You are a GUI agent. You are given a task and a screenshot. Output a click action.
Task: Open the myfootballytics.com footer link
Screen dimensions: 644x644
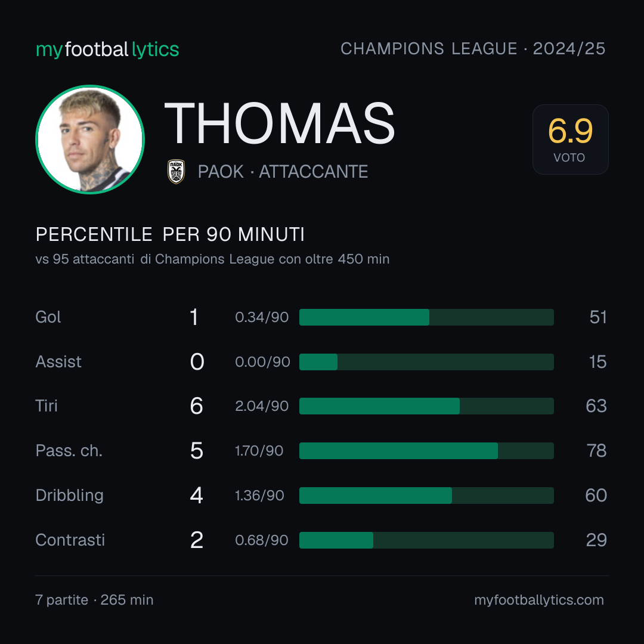(x=539, y=600)
